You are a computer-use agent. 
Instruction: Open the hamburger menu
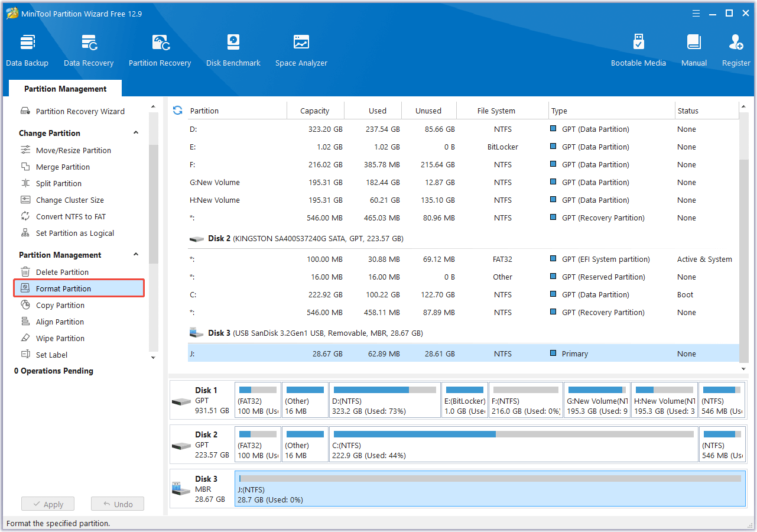[696, 13]
